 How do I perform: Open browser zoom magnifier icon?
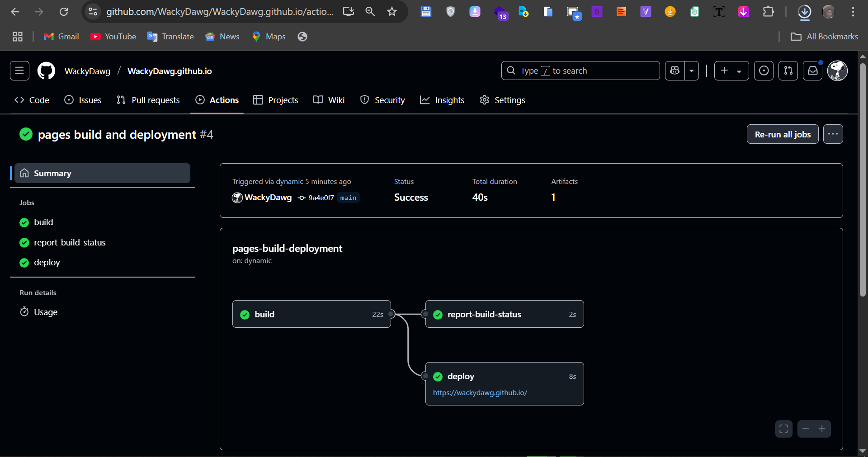click(x=370, y=12)
